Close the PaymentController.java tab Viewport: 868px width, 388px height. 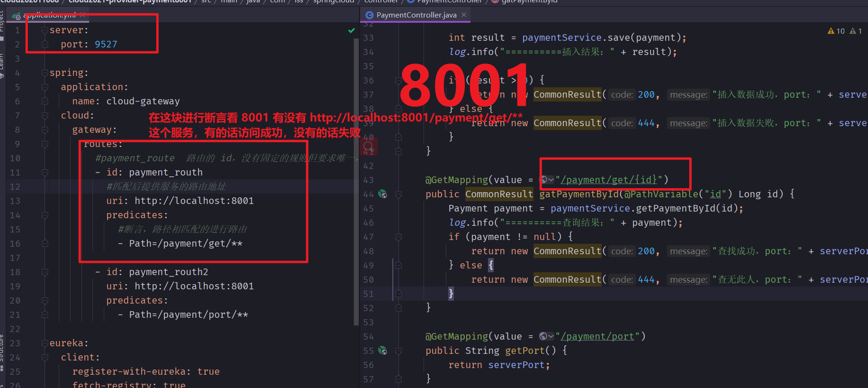pyautogui.click(x=464, y=15)
